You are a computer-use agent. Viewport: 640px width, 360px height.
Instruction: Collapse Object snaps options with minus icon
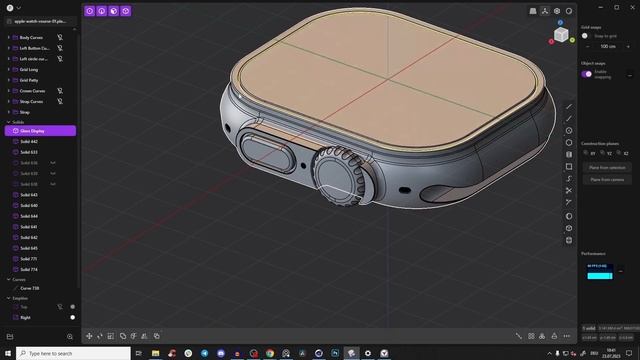click(630, 76)
